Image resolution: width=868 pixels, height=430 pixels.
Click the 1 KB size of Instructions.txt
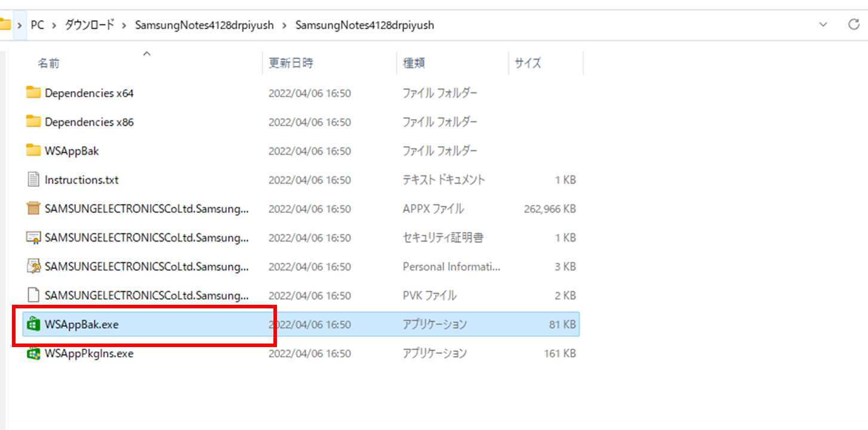click(565, 180)
